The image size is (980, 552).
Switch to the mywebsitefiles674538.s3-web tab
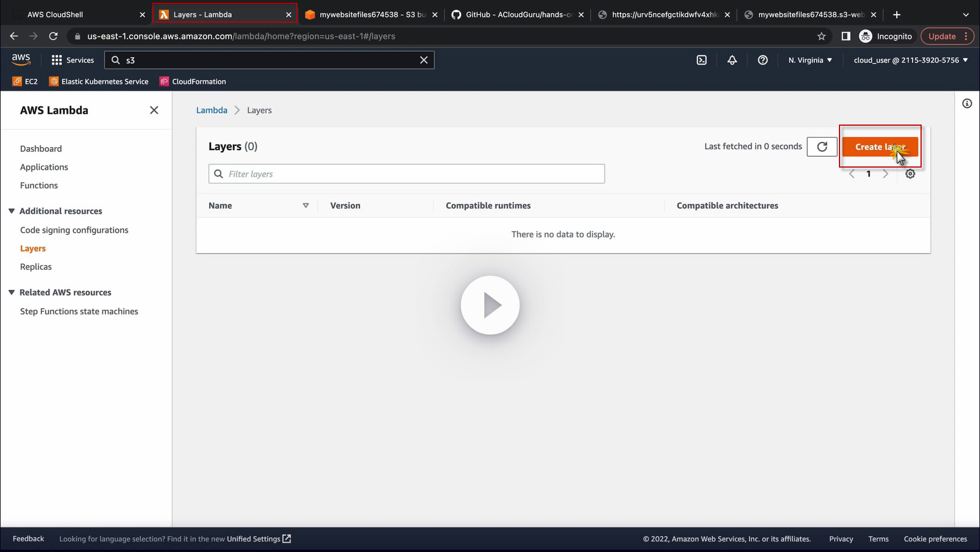810,15
